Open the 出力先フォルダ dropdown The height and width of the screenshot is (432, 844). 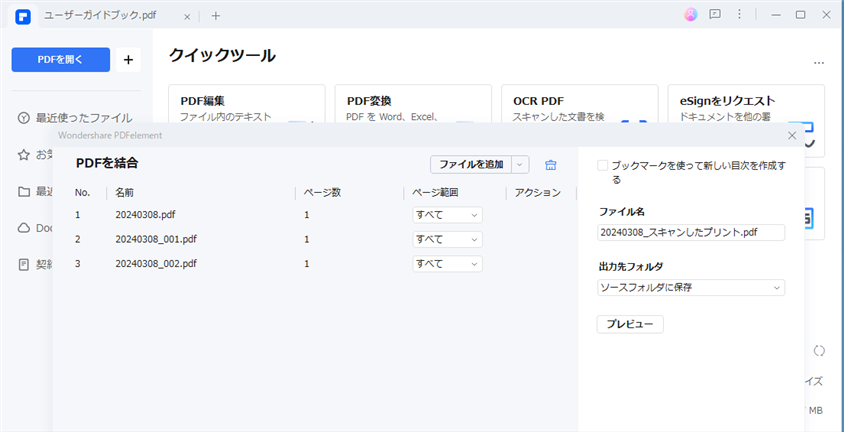pyautogui.click(x=691, y=288)
